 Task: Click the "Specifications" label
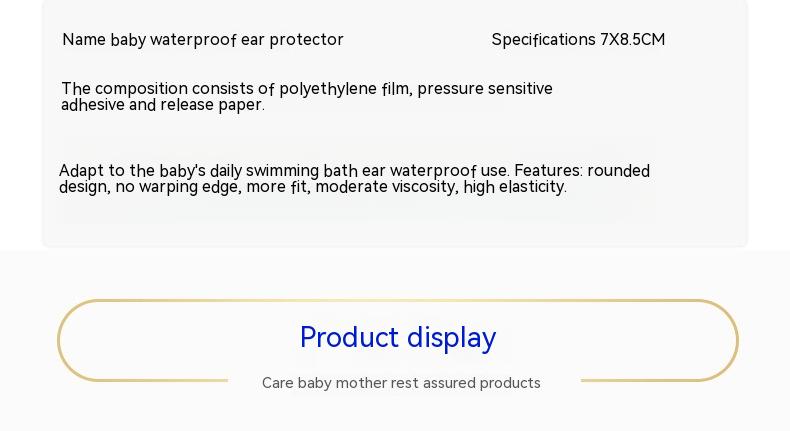pos(543,40)
